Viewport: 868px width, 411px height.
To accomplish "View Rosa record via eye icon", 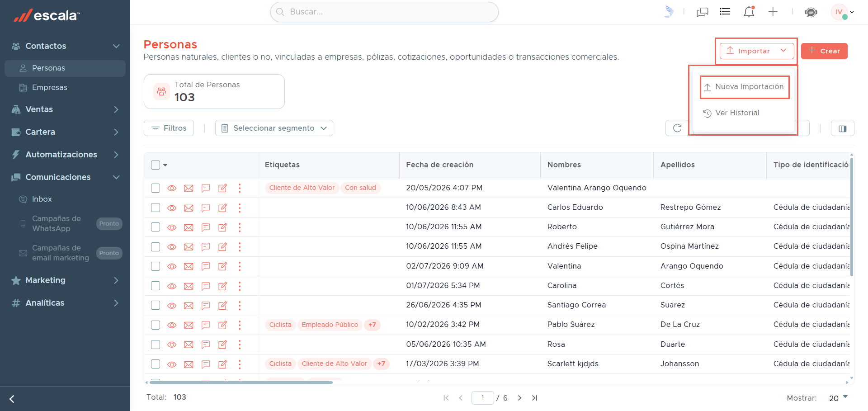I will click(172, 345).
